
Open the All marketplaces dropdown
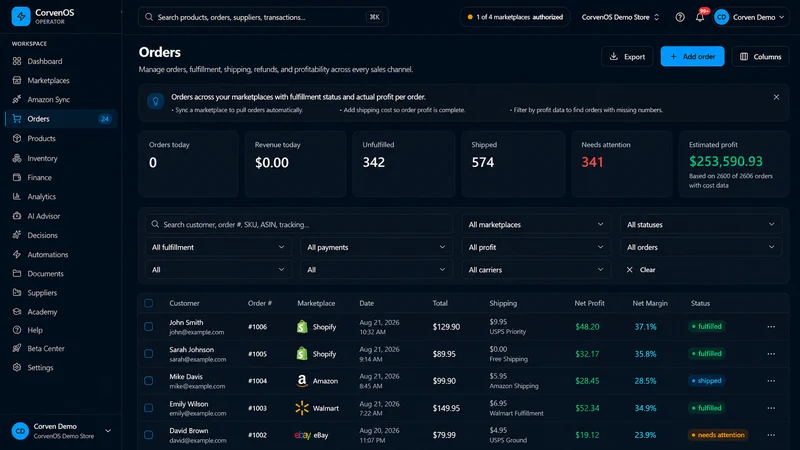point(536,224)
